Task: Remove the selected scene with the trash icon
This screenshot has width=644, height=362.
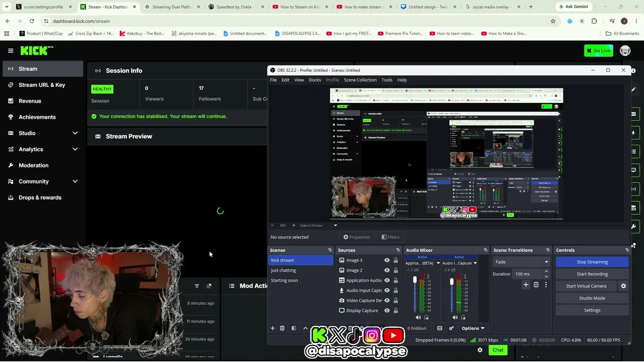Action: click(282, 328)
